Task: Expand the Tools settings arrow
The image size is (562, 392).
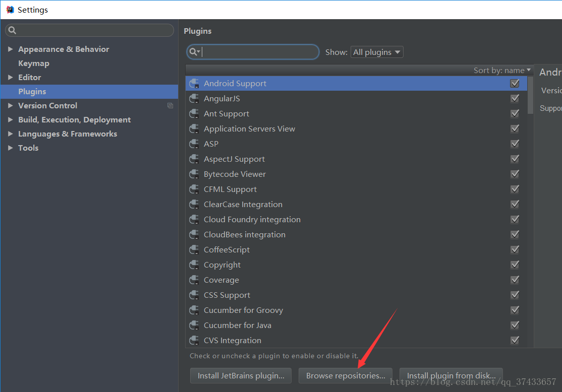Action: pyautogui.click(x=11, y=148)
